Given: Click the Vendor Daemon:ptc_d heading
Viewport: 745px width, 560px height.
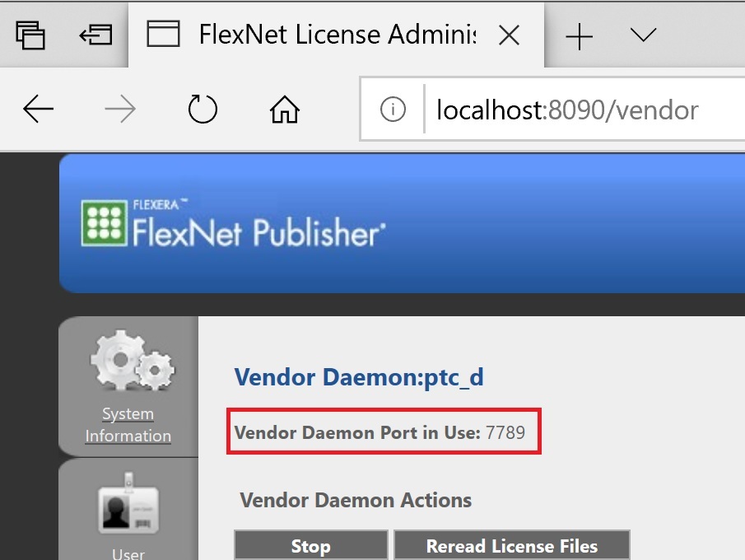Looking at the screenshot, I should coord(359,377).
